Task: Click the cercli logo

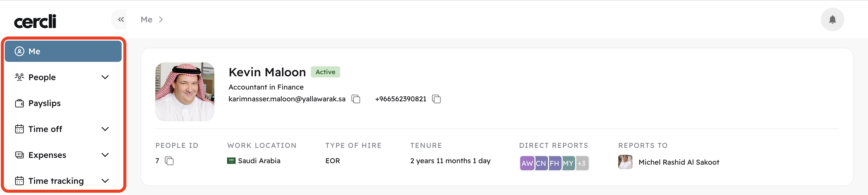Action: pyautogui.click(x=35, y=21)
